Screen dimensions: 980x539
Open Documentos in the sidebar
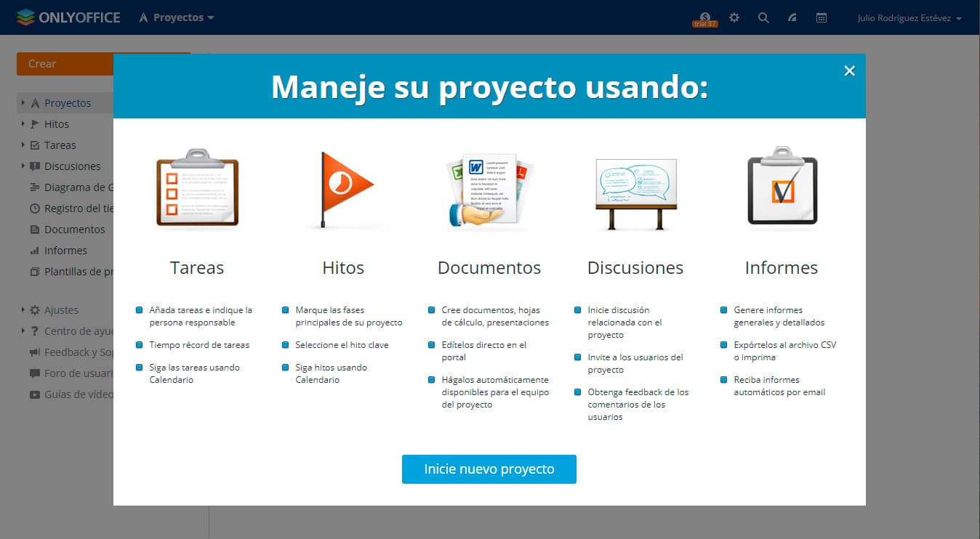75,230
